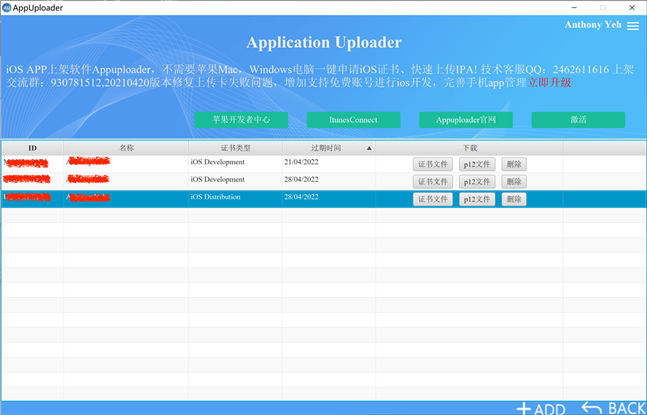Open 苹果开发者中心 button
Viewport: 647px width, 415px height.
click(x=241, y=120)
